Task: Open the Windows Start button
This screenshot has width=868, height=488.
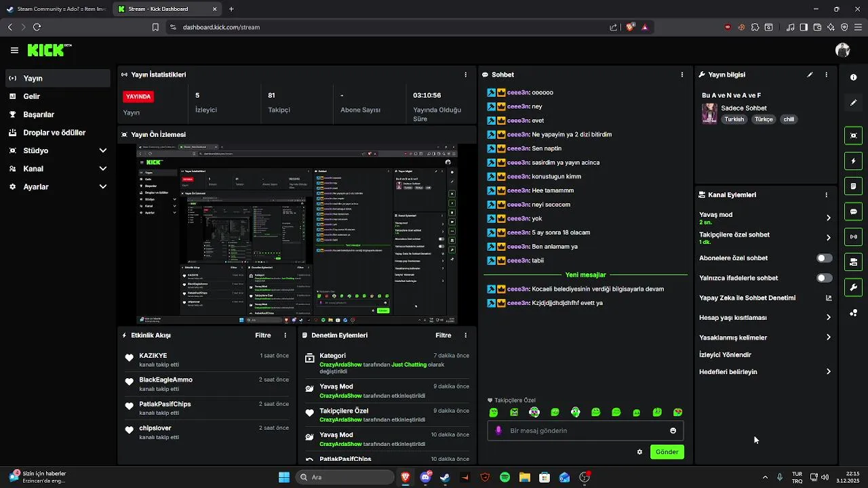Action: click(284, 477)
